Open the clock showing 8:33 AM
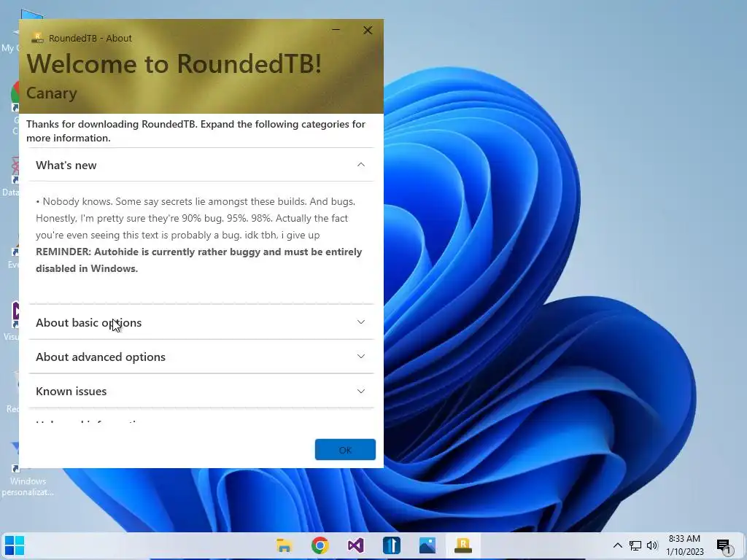The width and height of the screenshot is (747, 560). 684,545
